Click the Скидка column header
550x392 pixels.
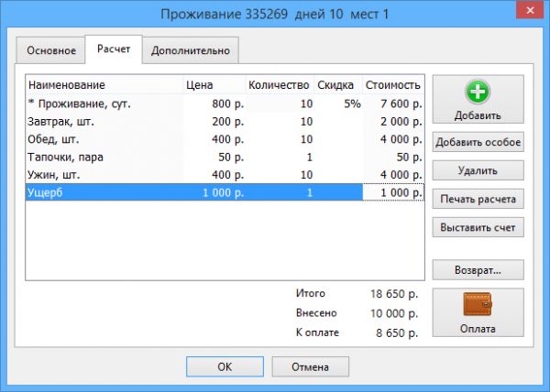coord(338,85)
